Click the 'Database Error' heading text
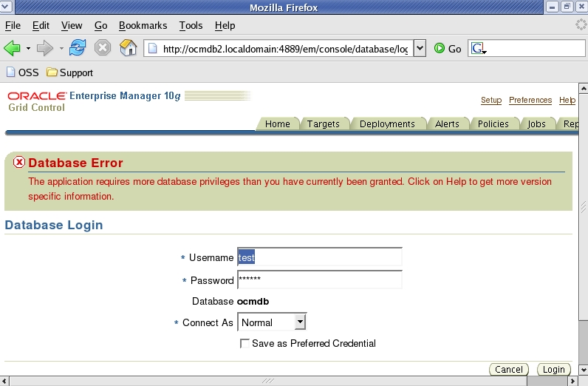Viewport: 588px width, 386px height. (76, 163)
